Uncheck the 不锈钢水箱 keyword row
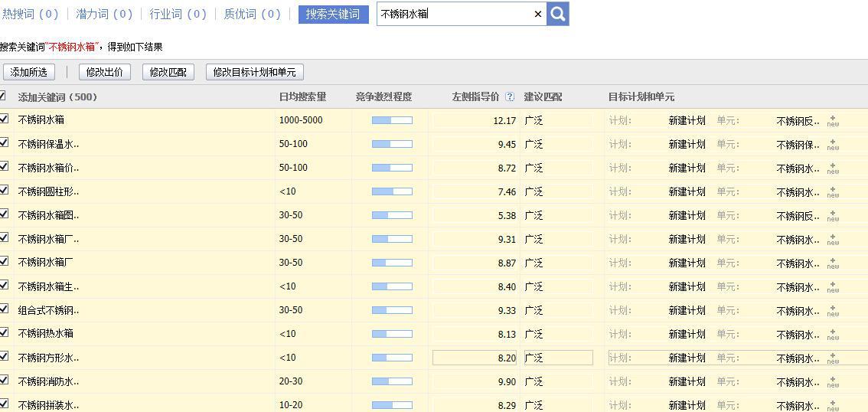 coord(4,119)
